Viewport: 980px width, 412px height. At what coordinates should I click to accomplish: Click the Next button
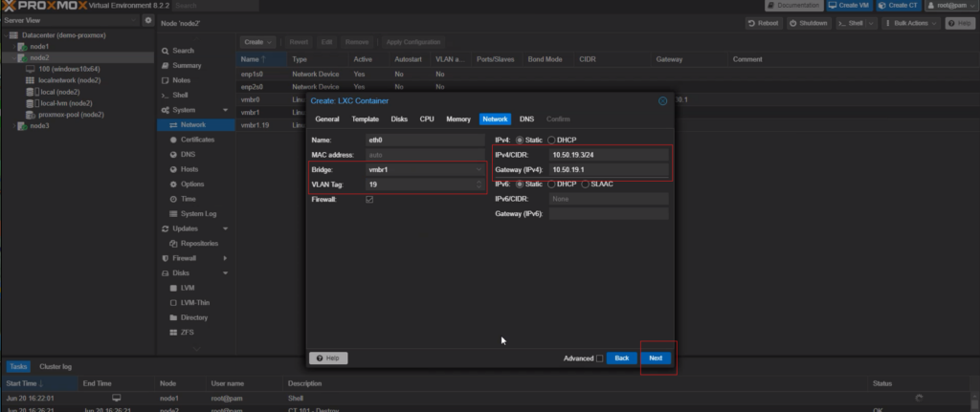(x=656, y=358)
